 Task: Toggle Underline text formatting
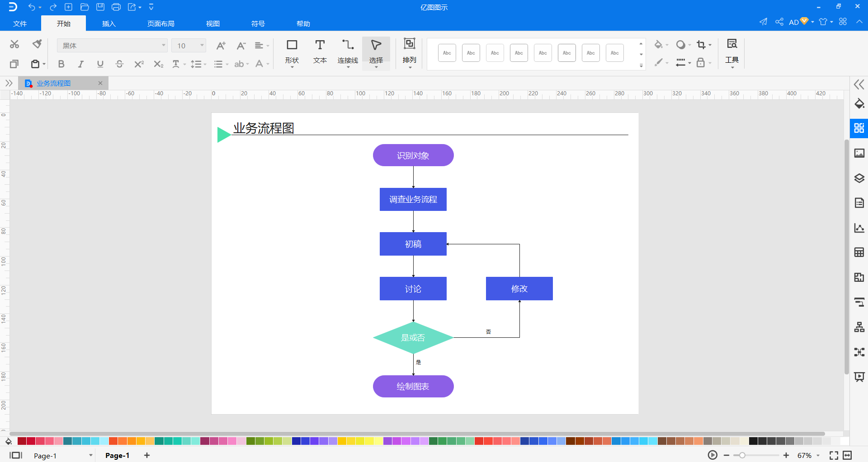[x=100, y=64]
